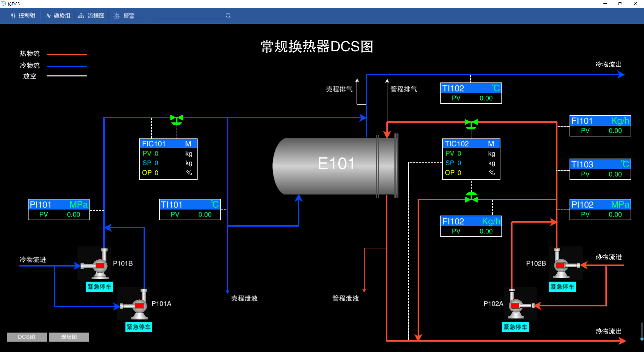Open the FIC101 controller faceplate

pyautogui.click(x=168, y=159)
